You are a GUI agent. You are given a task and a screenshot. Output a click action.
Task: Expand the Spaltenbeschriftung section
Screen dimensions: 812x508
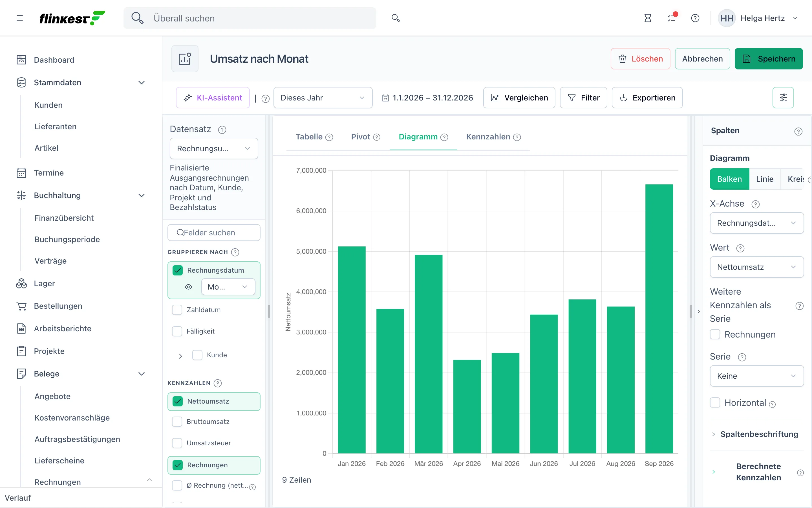pos(757,434)
